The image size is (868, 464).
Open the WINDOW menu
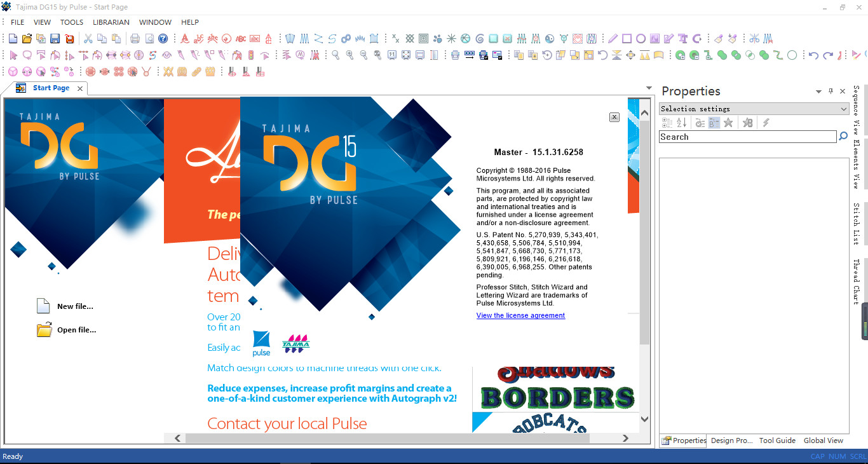155,22
